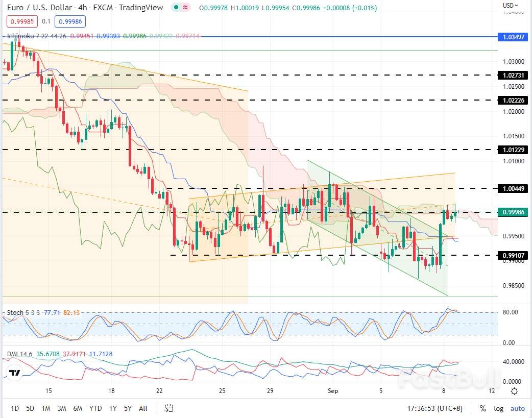Open the chart settings gear icon
The image size is (532, 418).
tap(515, 391)
